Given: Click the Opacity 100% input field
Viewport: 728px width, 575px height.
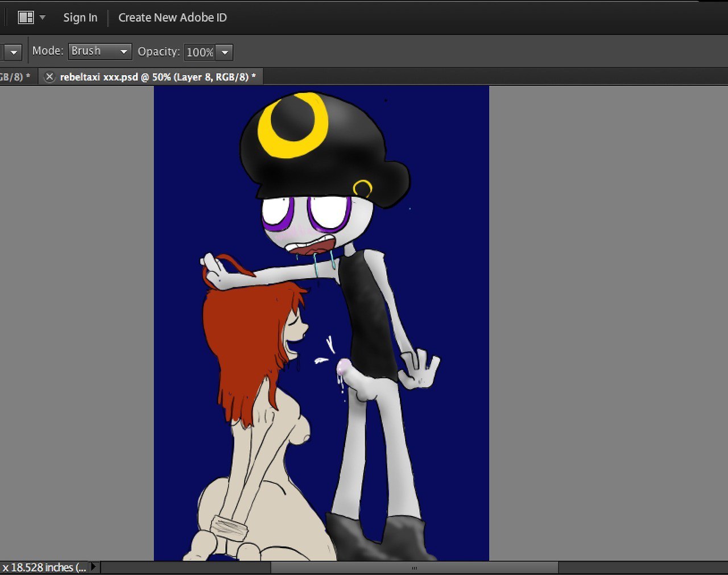Looking at the screenshot, I should coord(200,52).
